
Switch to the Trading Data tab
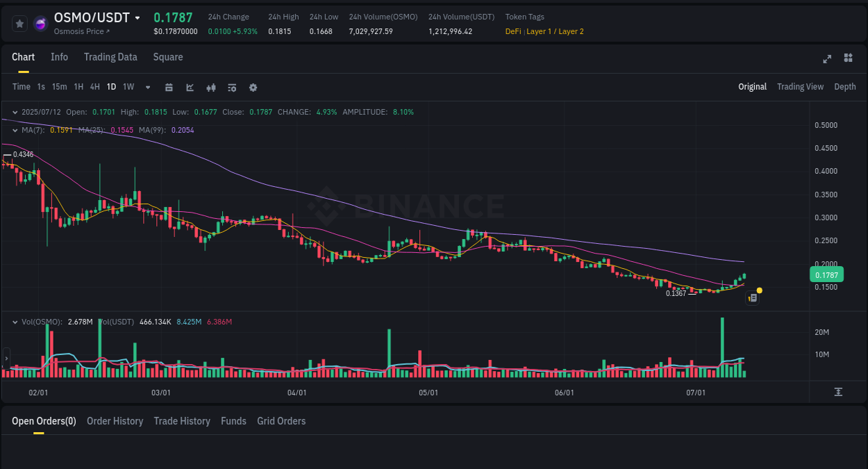(110, 57)
